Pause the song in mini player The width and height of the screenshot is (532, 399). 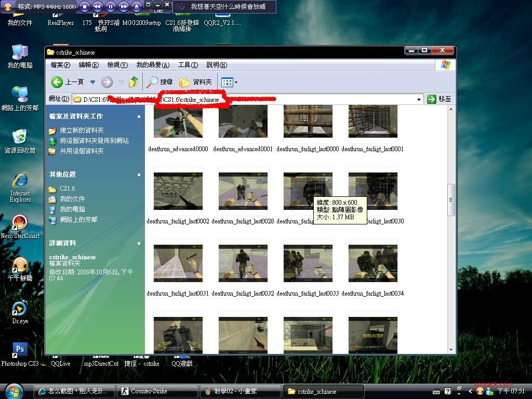click(111, 7)
